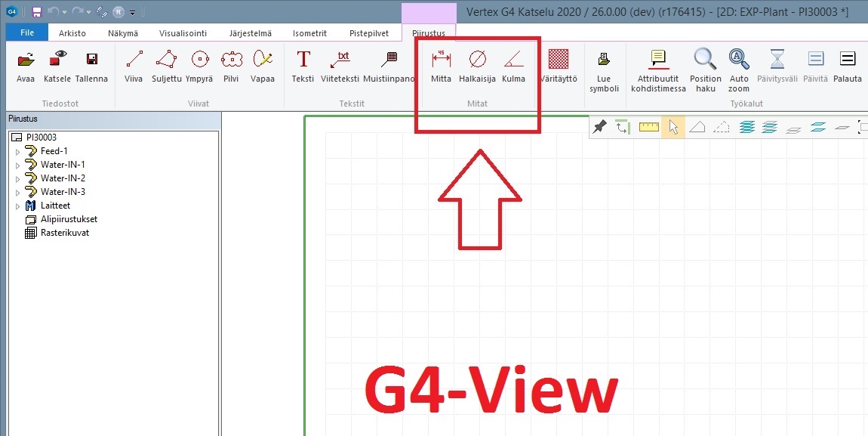Click the Katsele view icon

click(x=57, y=59)
